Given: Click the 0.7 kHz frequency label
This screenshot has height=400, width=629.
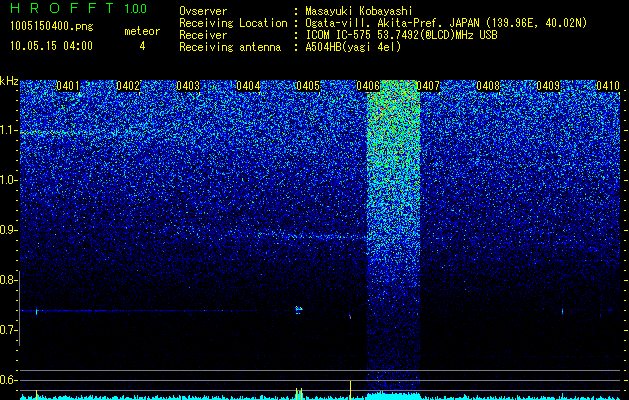Looking at the screenshot, I should 7,330.
